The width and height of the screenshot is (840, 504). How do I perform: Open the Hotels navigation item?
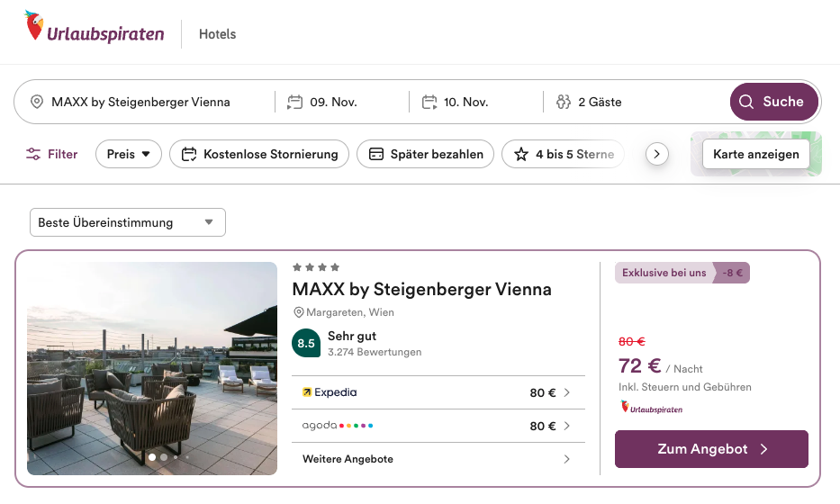coord(217,34)
